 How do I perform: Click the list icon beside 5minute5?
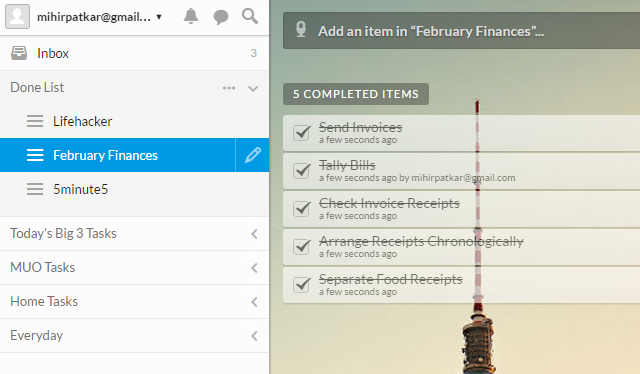[x=35, y=189]
